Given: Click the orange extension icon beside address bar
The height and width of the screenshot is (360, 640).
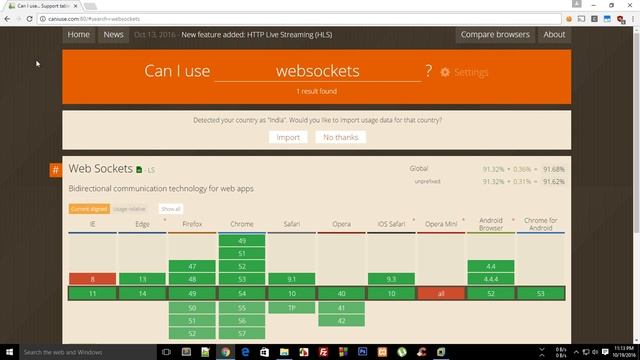Looking at the screenshot, I should point(569,19).
